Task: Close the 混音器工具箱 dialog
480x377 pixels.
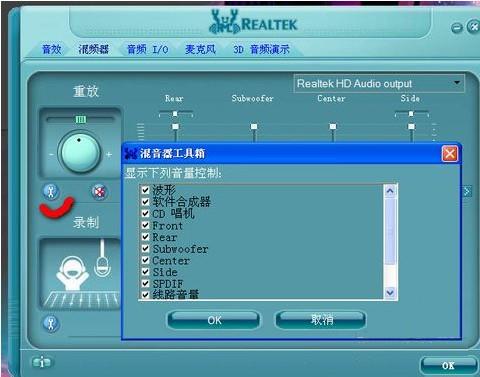Action: coord(449,154)
